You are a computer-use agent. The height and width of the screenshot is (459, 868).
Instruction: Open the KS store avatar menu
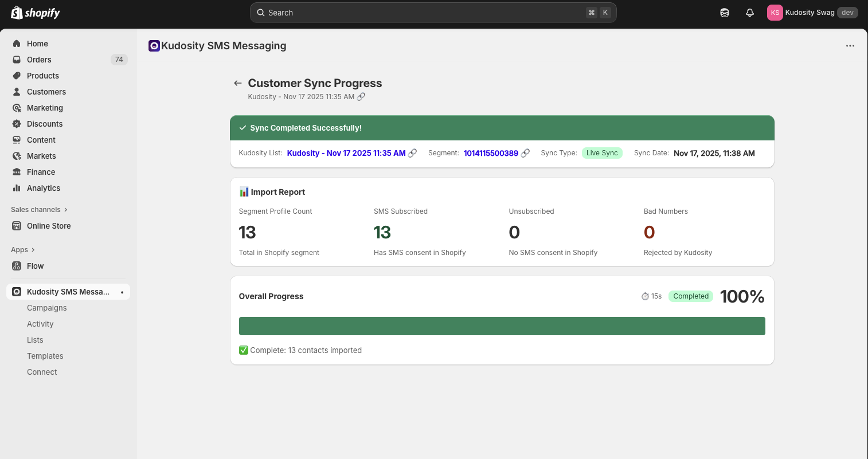[x=775, y=13]
